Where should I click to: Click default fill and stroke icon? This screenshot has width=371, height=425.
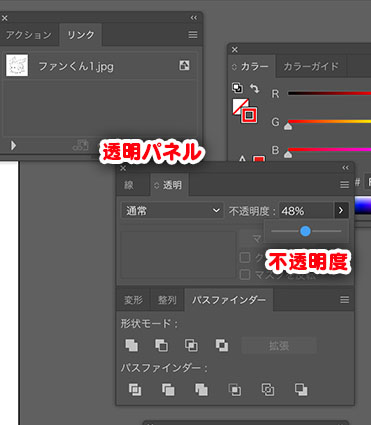click(x=237, y=88)
